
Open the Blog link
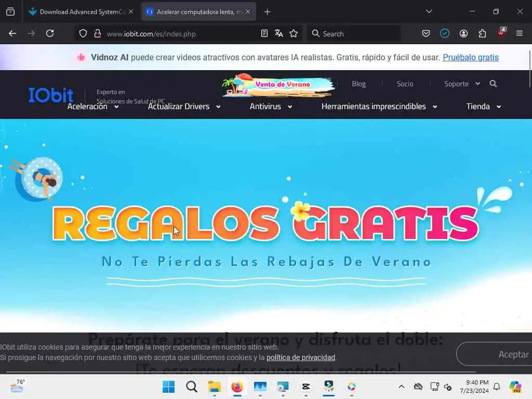(x=358, y=84)
